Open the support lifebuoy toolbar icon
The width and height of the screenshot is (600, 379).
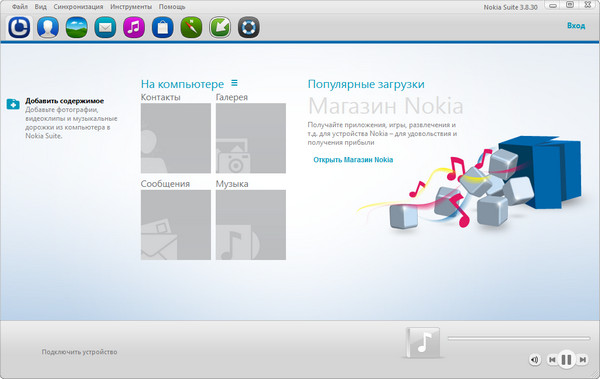(249, 28)
